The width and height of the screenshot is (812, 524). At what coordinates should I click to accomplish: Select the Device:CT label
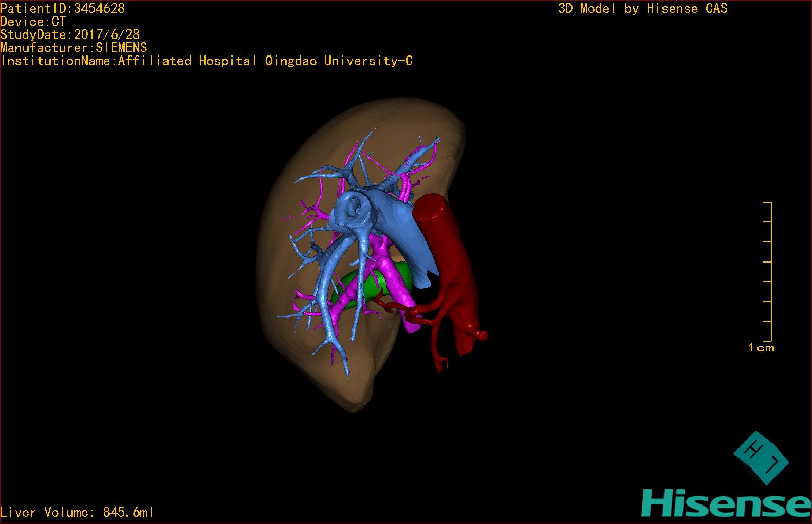point(33,22)
